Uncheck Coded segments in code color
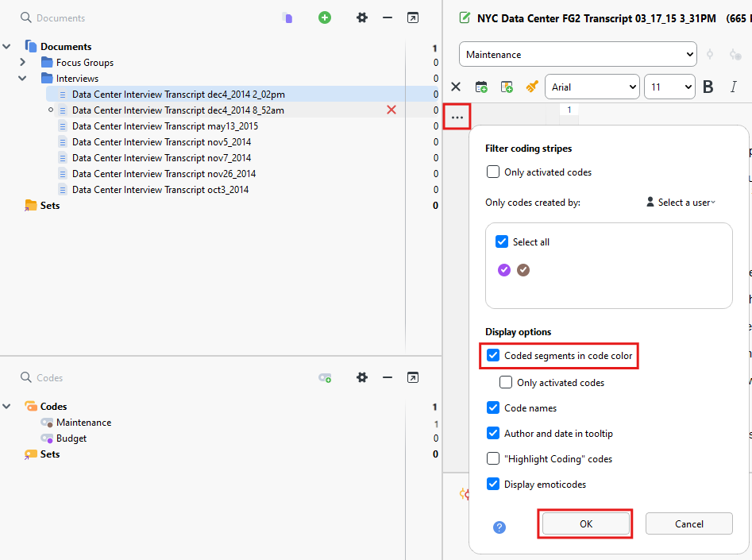752x560 pixels. 493,355
